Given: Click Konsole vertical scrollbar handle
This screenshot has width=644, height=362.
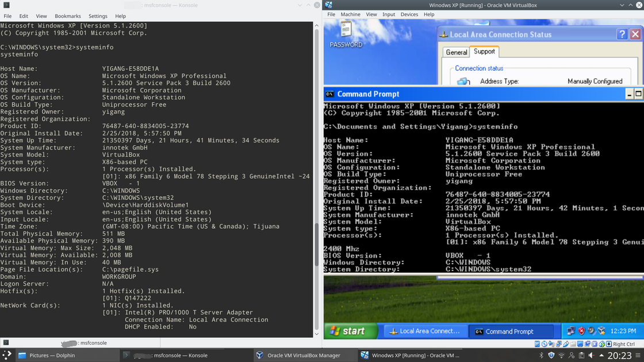Looking at the screenshot, I should (316, 244).
